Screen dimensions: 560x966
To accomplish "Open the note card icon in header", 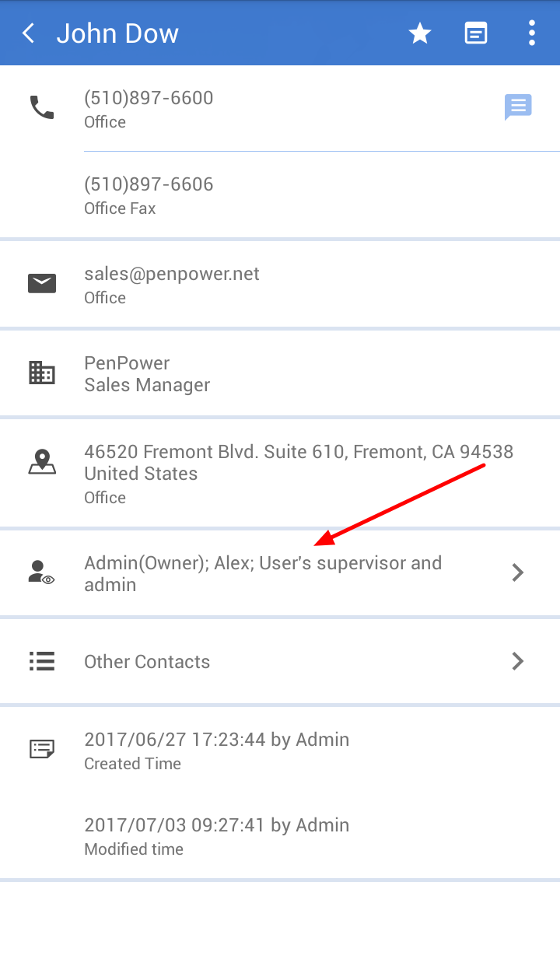I will coord(476,33).
